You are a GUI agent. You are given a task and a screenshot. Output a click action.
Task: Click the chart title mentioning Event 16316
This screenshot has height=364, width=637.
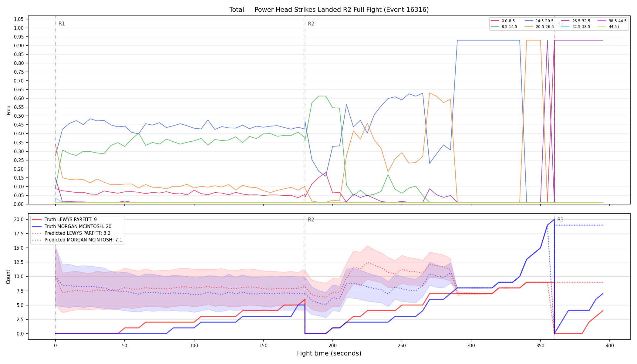coord(329,10)
